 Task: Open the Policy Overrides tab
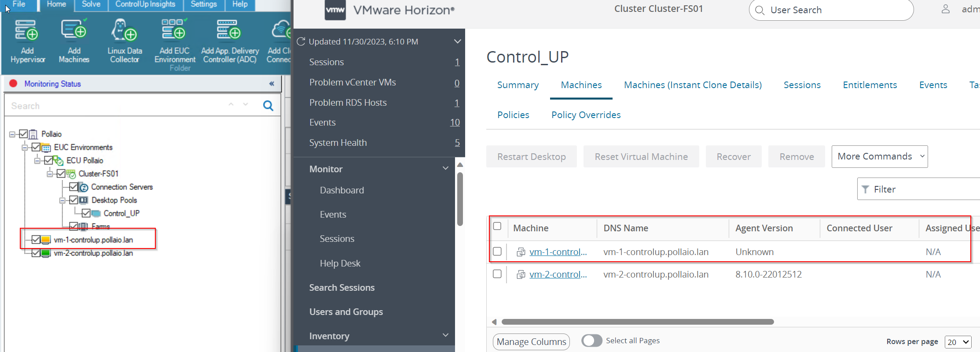point(586,115)
